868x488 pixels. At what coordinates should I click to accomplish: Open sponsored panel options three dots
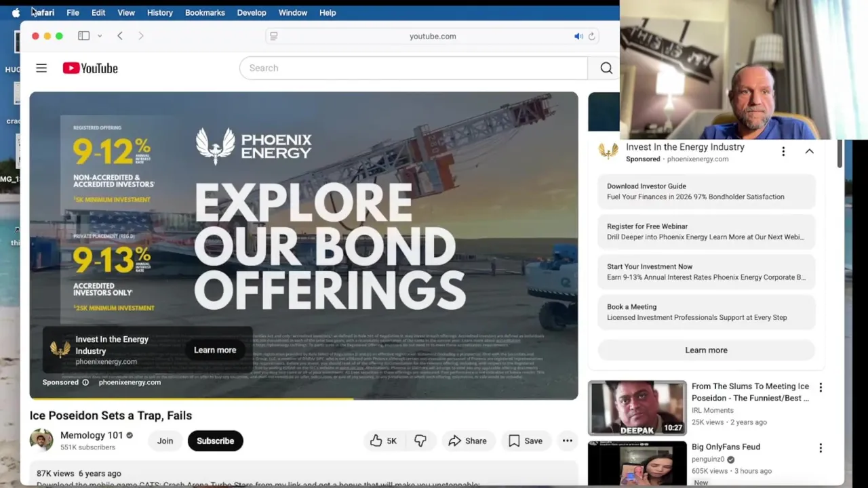tap(783, 151)
